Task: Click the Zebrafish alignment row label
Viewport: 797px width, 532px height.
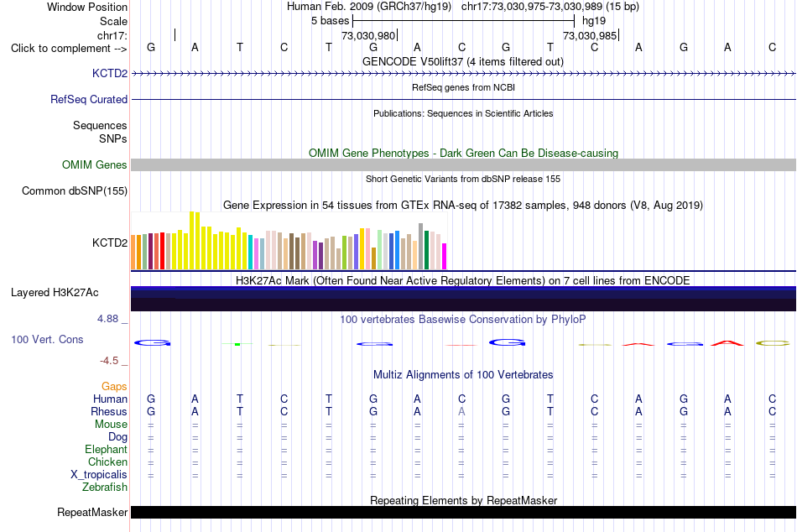Action: (105, 487)
